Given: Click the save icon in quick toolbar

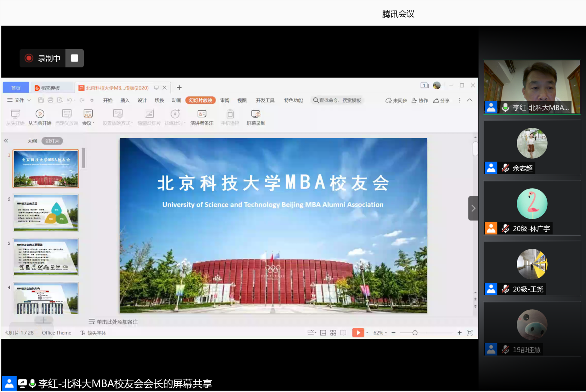Looking at the screenshot, I should coord(41,100).
